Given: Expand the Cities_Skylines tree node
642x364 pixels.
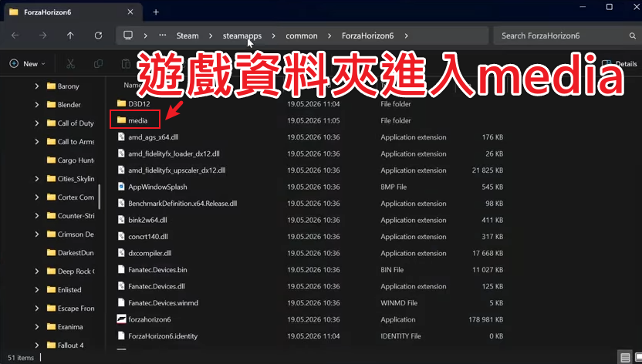Looking at the screenshot, I should pos(37,179).
